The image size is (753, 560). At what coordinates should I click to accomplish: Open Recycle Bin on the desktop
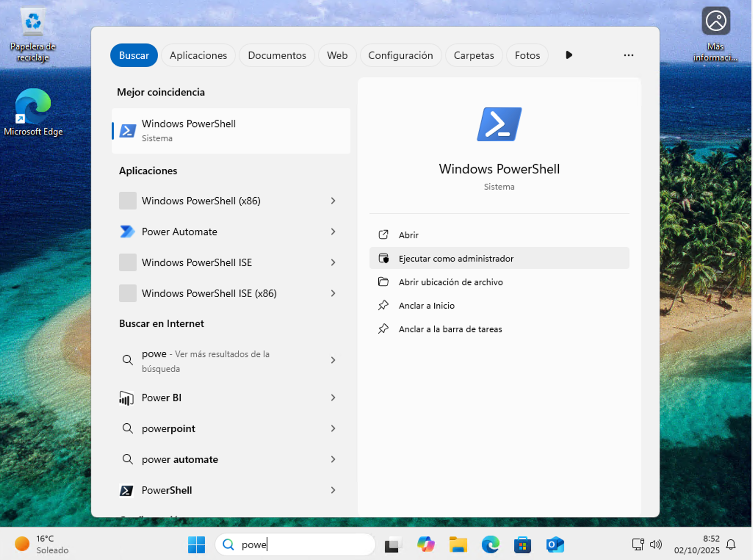[33, 35]
